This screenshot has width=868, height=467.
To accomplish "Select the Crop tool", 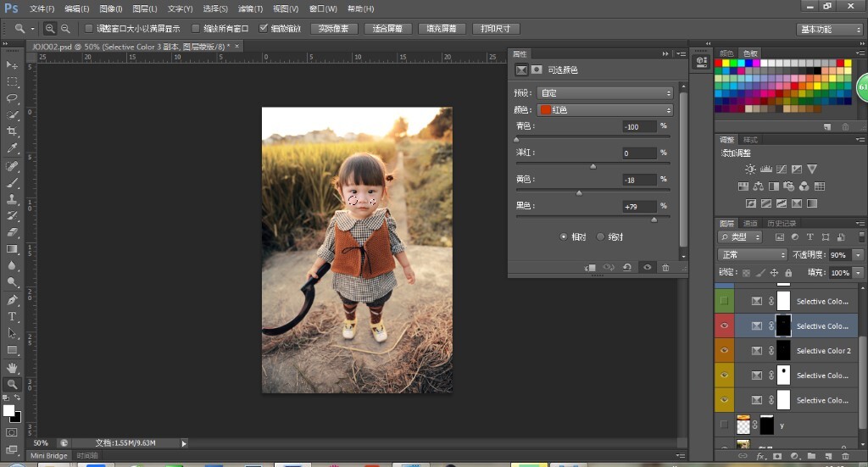I will pyautogui.click(x=12, y=131).
